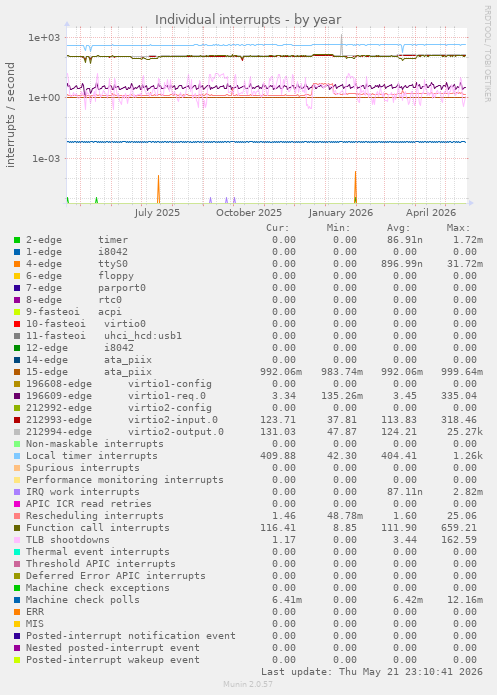Click the Max column header

point(458,228)
